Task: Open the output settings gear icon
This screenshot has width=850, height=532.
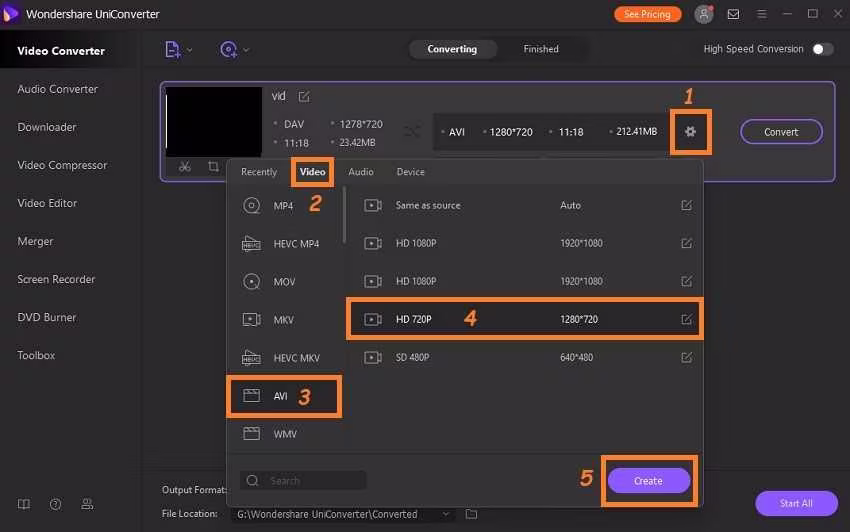Action: click(x=690, y=131)
